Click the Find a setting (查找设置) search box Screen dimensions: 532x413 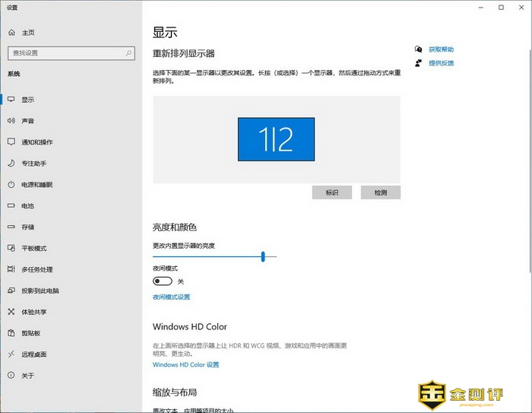point(69,53)
